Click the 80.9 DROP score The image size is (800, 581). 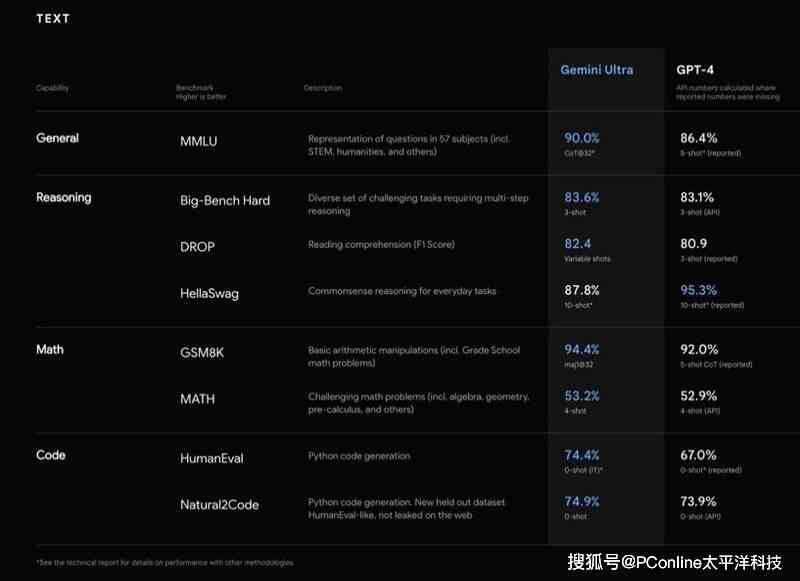693,244
